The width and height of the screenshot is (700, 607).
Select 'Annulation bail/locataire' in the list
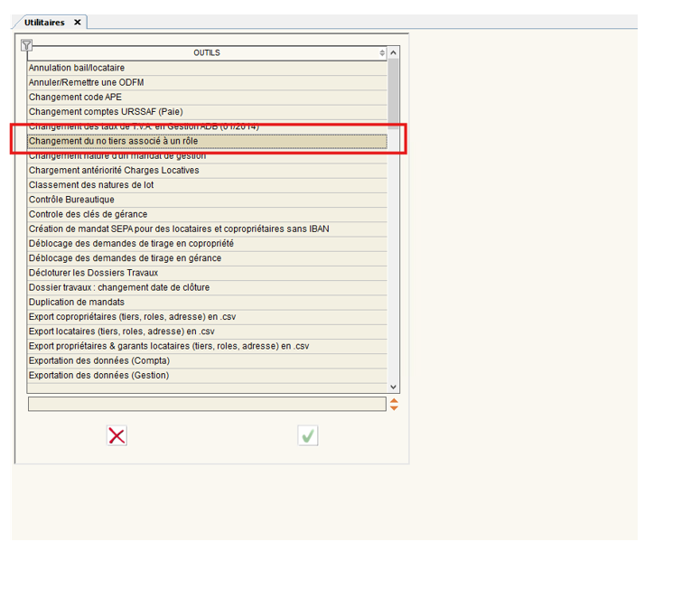point(77,68)
